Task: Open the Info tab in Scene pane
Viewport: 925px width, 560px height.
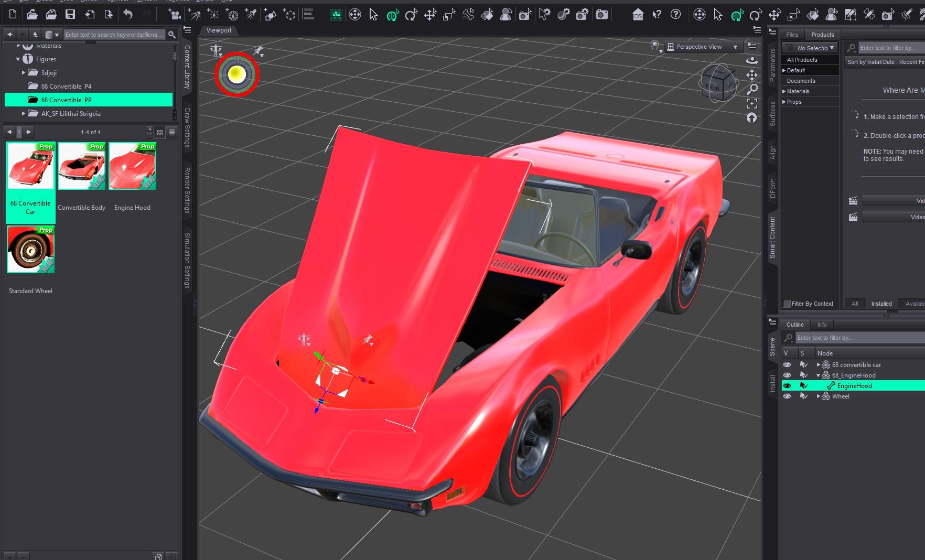Action: coord(822,325)
